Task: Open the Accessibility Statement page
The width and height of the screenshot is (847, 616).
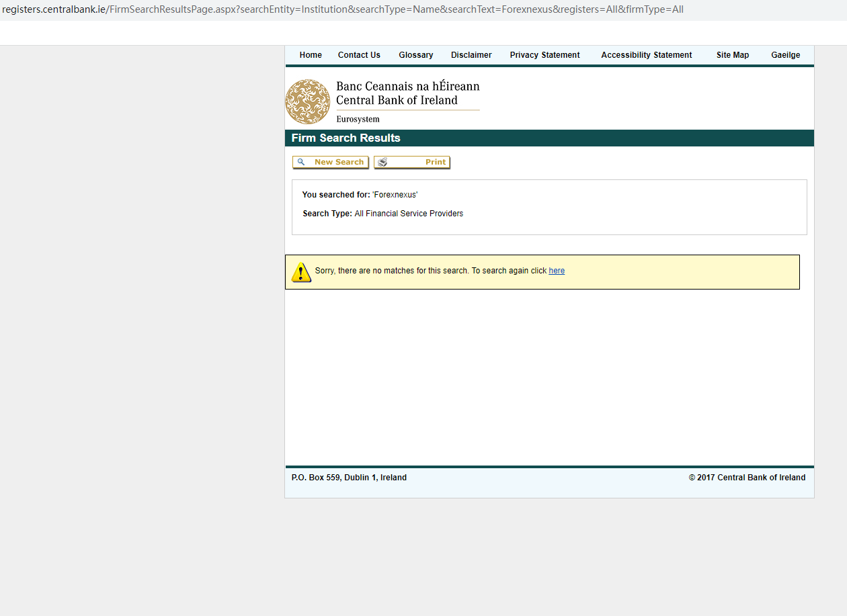Action: pyautogui.click(x=646, y=55)
